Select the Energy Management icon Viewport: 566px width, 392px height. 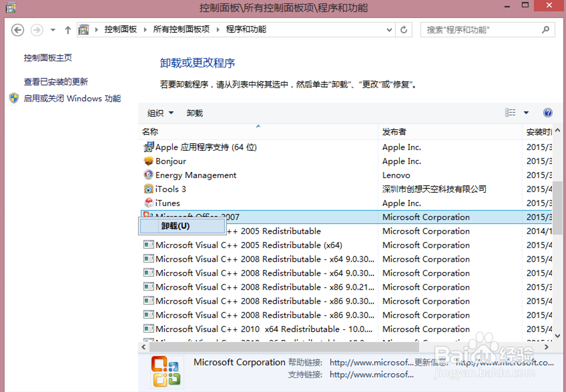(x=148, y=175)
